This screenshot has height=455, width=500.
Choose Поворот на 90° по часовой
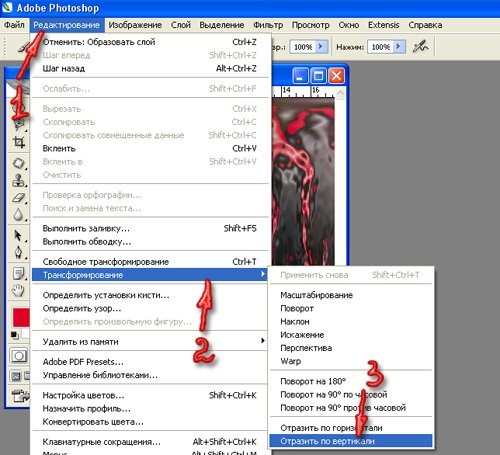pyautogui.click(x=351, y=394)
